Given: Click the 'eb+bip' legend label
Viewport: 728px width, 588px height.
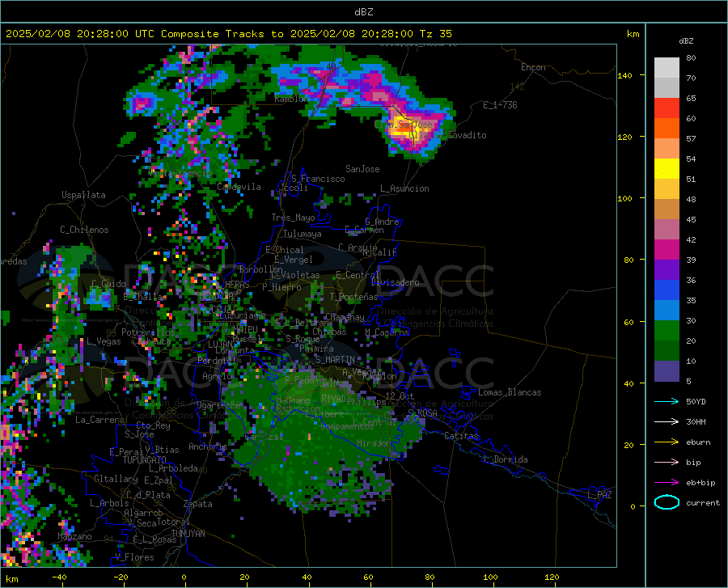Looking at the screenshot, I should coord(700,483).
